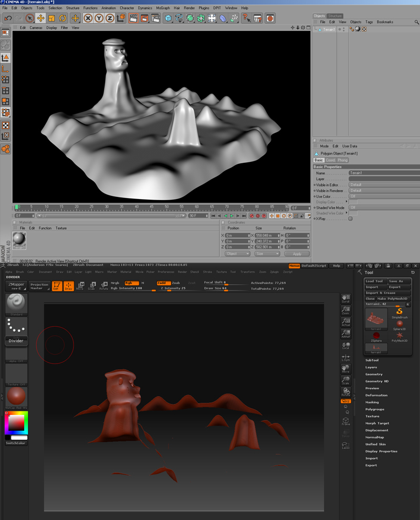Click the Terrain1 material thumbnail
This screenshot has width=420, height=520.
19,241
